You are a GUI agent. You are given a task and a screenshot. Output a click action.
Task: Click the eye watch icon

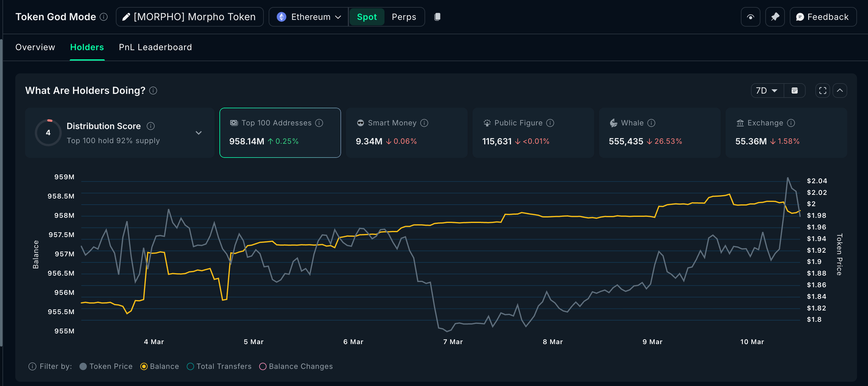[750, 17]
